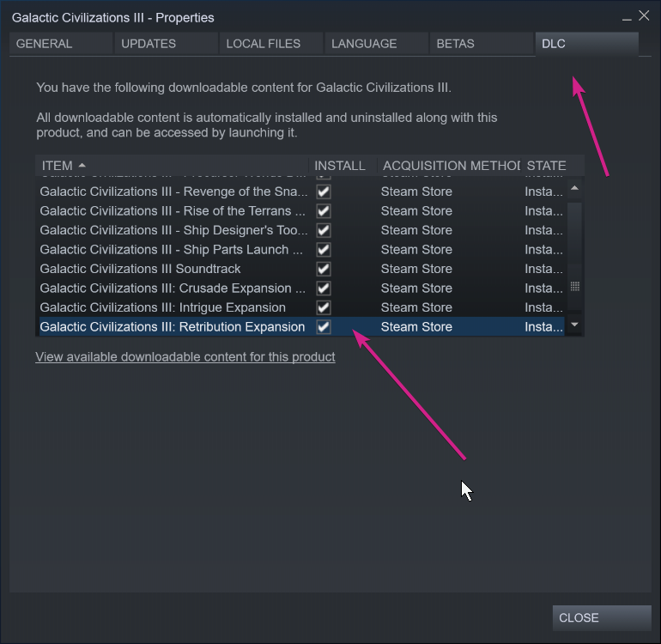Minimize the Properties window
Viewport: 661px width, 644px height.
[x=627, y=16]
